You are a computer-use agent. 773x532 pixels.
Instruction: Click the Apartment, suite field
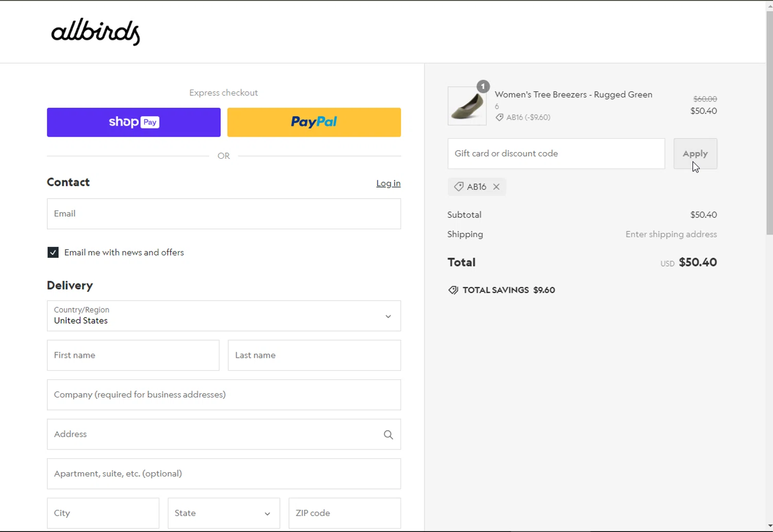pos(224,474)
